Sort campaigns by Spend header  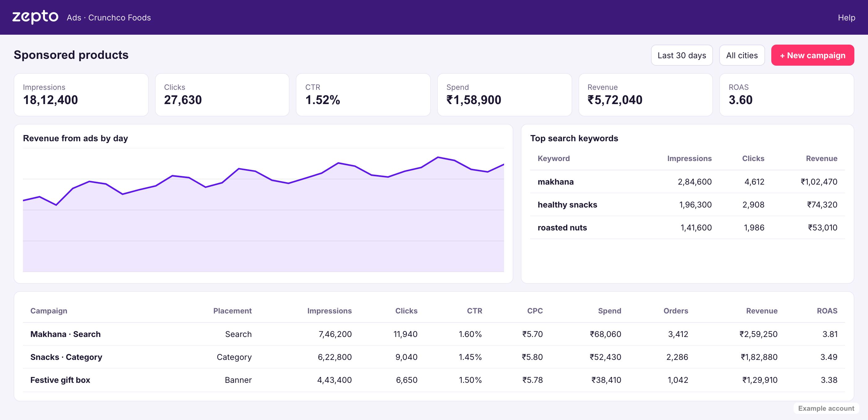tap(609, 311)
